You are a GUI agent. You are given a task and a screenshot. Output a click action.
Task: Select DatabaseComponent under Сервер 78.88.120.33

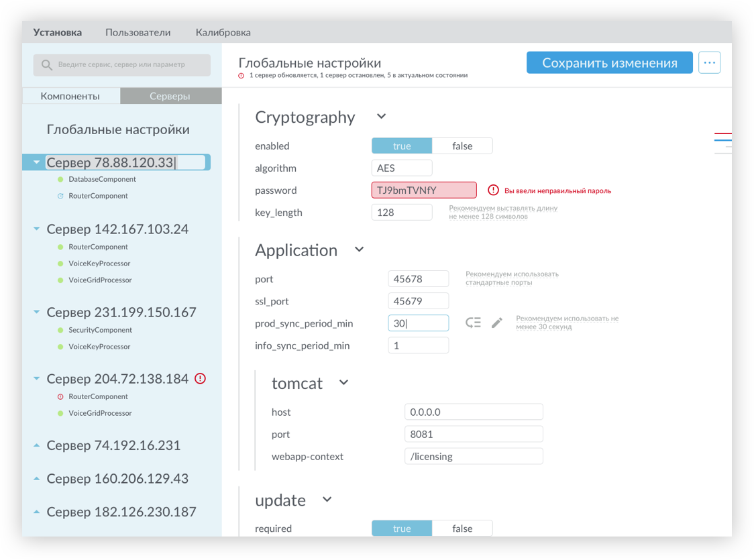(103, 179)
